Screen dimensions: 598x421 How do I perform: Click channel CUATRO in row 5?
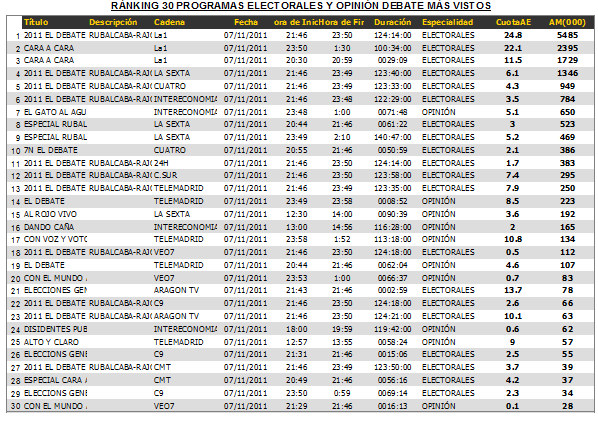tap(170, 86)
